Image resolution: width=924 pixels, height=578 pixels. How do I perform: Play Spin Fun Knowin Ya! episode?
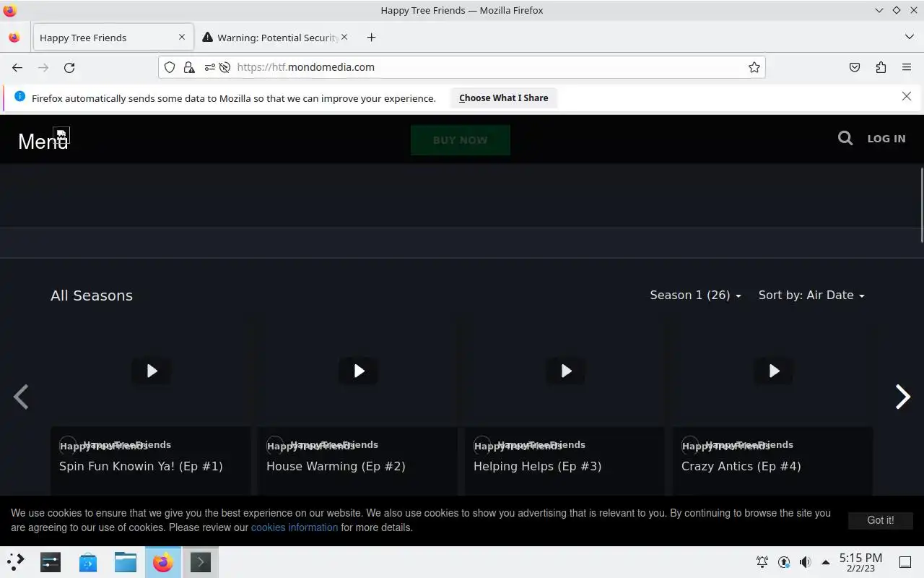152,371
